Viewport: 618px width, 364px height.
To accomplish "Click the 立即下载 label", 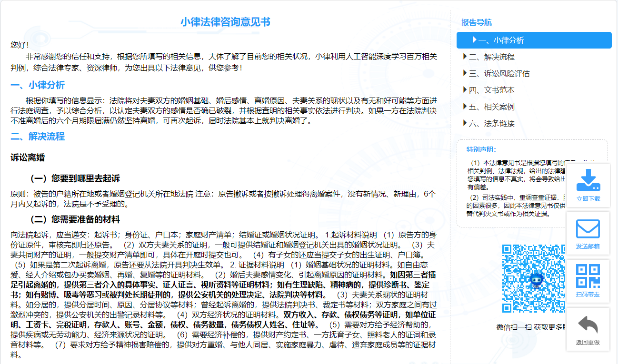I will tap(588, 199).
